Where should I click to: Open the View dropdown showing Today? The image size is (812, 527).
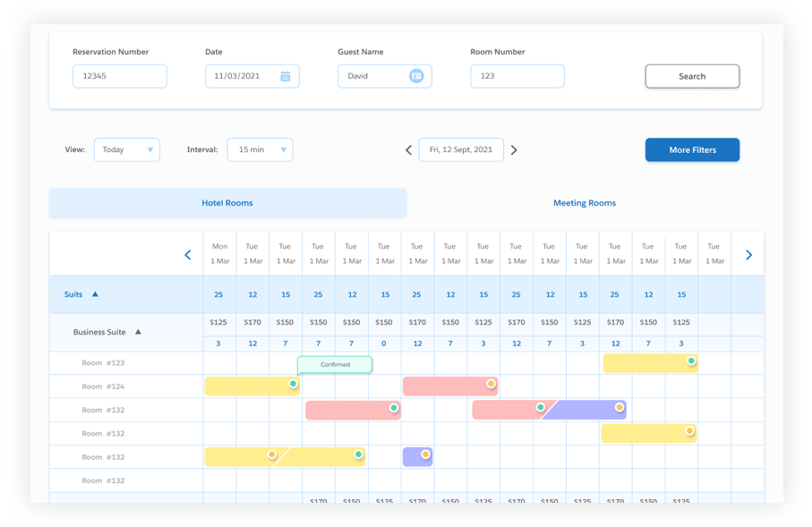click(126, 149)
